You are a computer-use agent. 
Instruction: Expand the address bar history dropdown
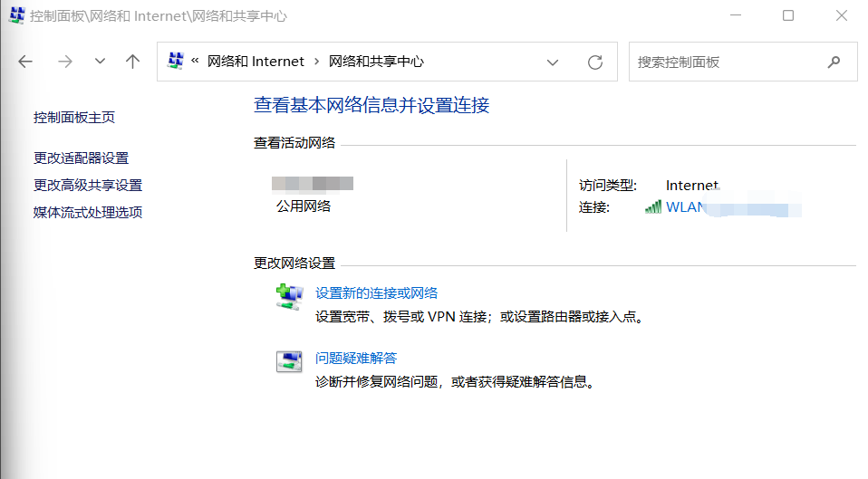coord(553,62)
